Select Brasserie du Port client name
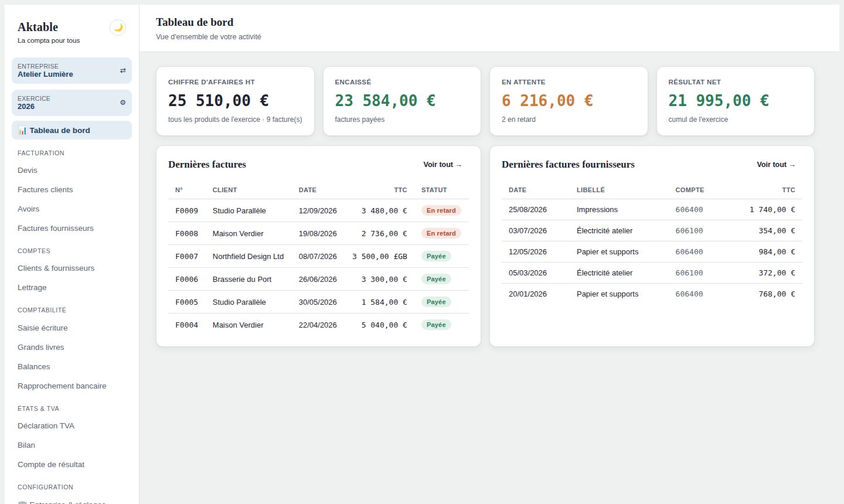This screenshot has width=844, height=504. [x=242, y=279]
